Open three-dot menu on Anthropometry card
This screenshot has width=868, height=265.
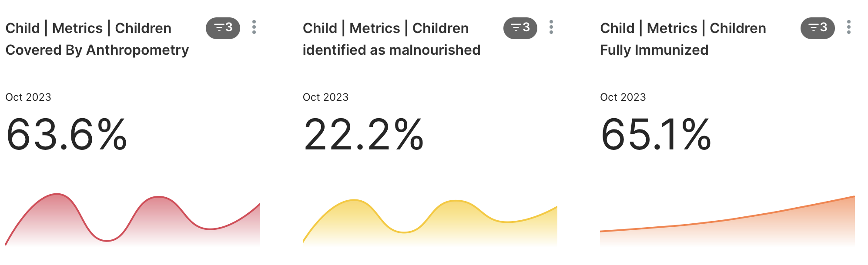click(254, 27)
